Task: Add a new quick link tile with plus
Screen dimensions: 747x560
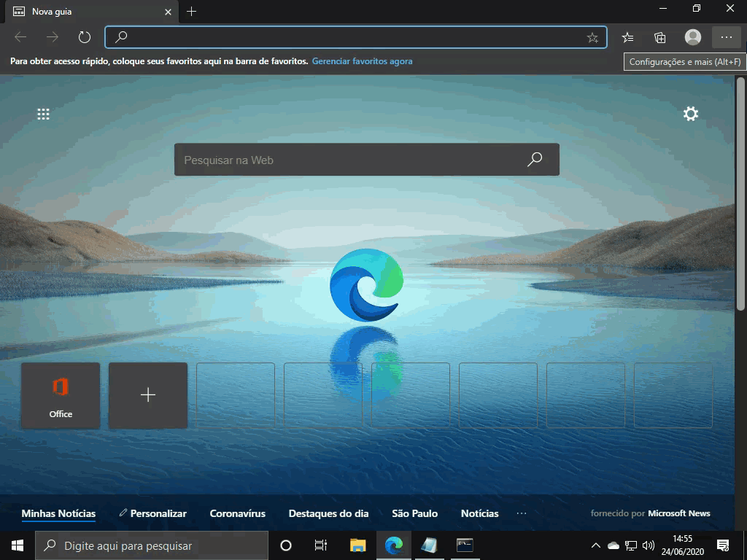Action: pyautogui.click(x=148, y=396)
